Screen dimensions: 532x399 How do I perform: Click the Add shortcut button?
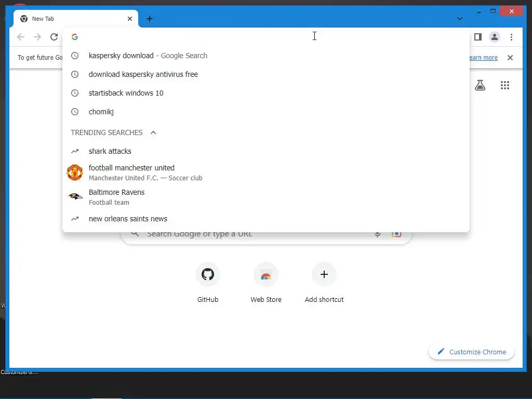(324, 282)
